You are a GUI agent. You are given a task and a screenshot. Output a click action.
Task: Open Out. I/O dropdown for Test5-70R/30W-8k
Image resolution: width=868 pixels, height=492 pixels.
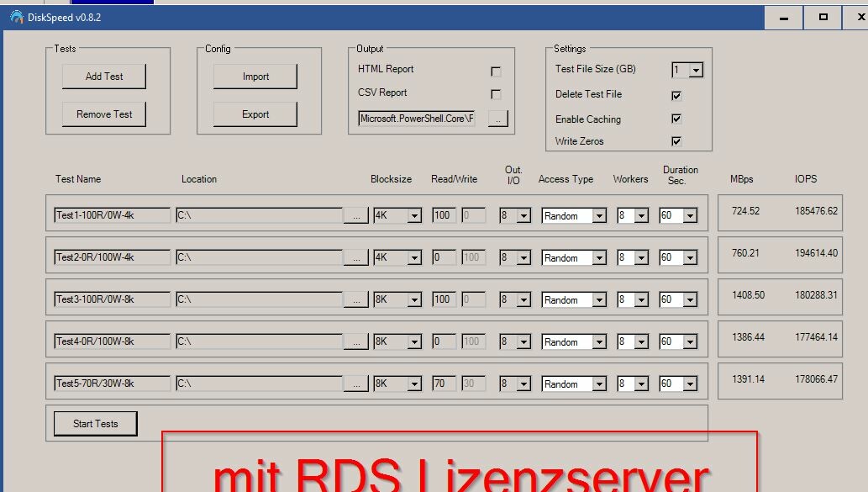click(x=523, y=384)
